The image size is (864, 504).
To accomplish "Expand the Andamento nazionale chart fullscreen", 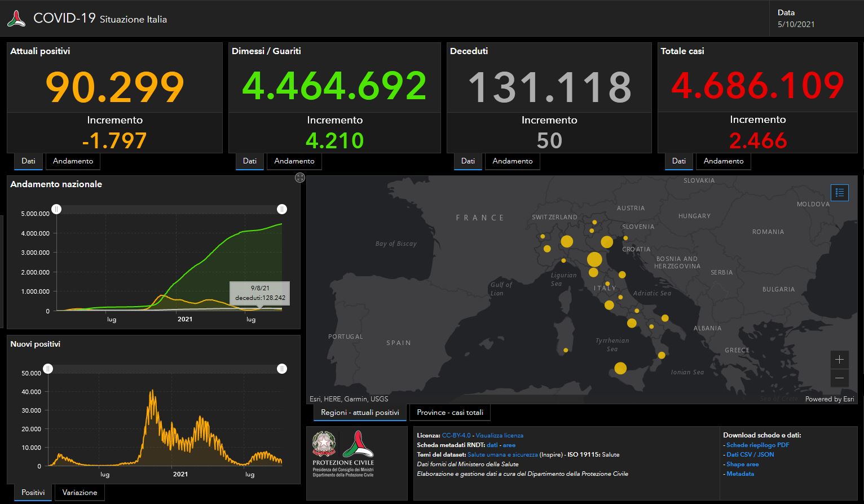I will pyautogui.click(x=300, y=178).
